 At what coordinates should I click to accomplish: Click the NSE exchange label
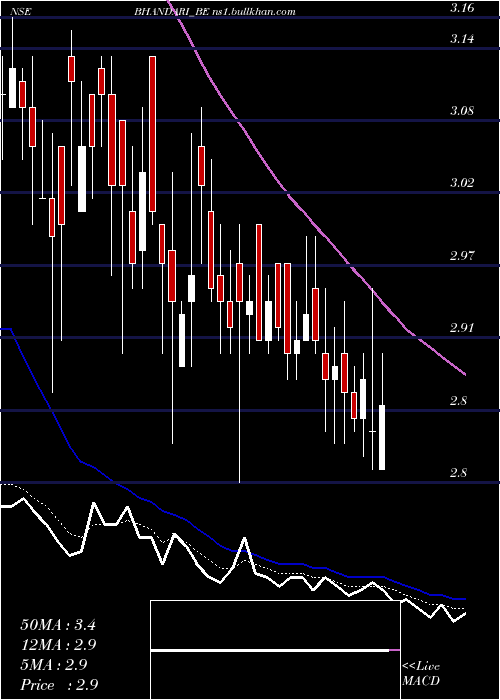pyautogui.click(x=22, y=12)
